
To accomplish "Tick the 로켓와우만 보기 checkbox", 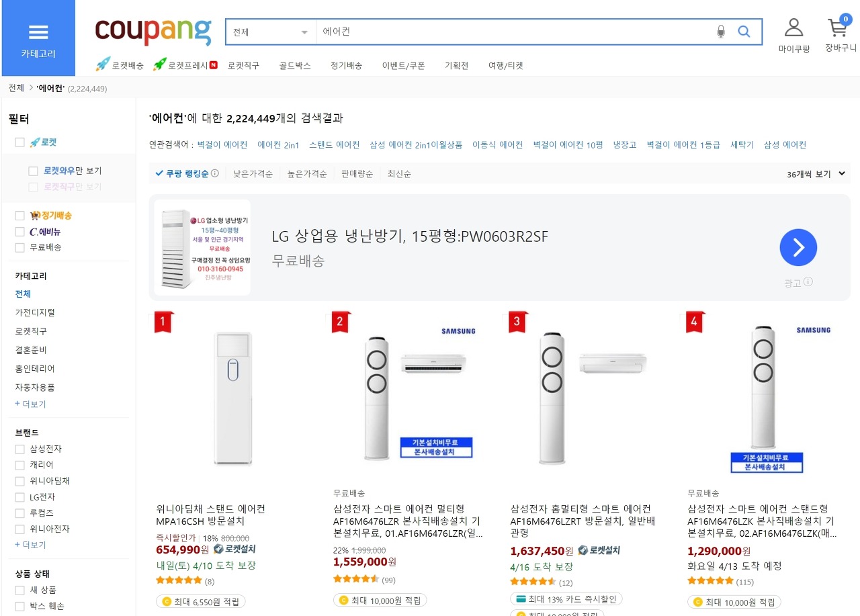I will pos(34,171).
